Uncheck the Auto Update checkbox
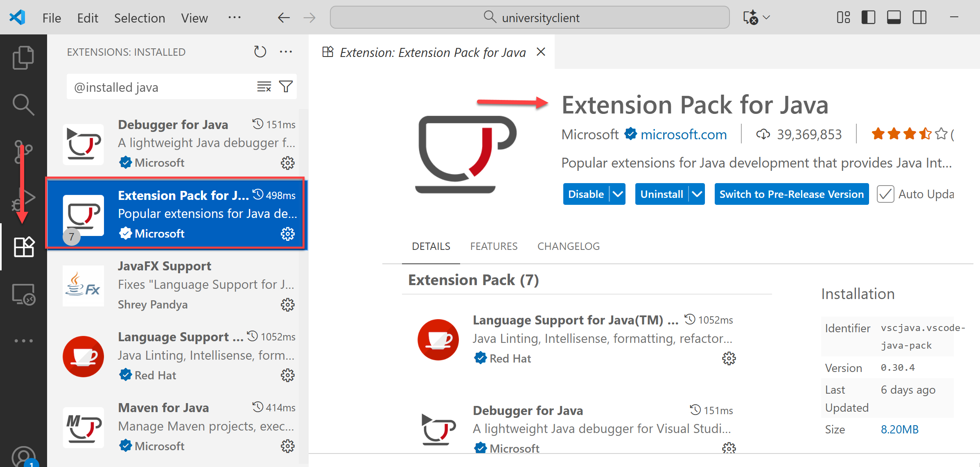The height and width of the screenshot is (467, 980). pos(885,194)
